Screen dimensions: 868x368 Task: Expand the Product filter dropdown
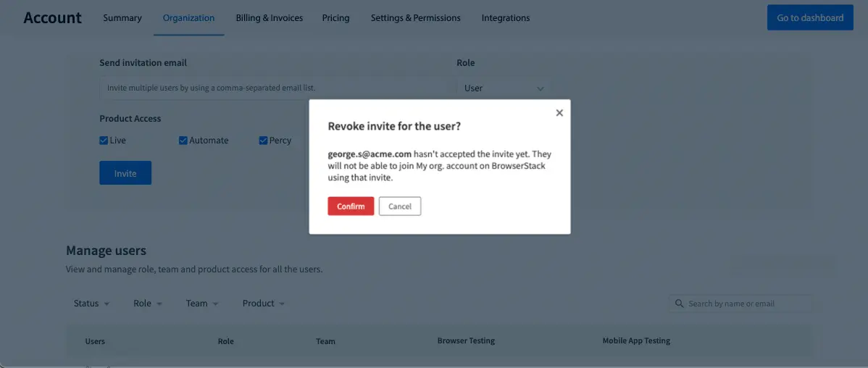click(x=263, y=304)
